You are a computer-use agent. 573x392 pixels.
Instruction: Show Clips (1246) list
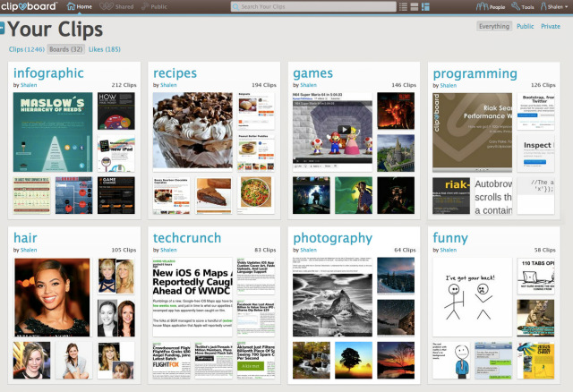[27, 49]
